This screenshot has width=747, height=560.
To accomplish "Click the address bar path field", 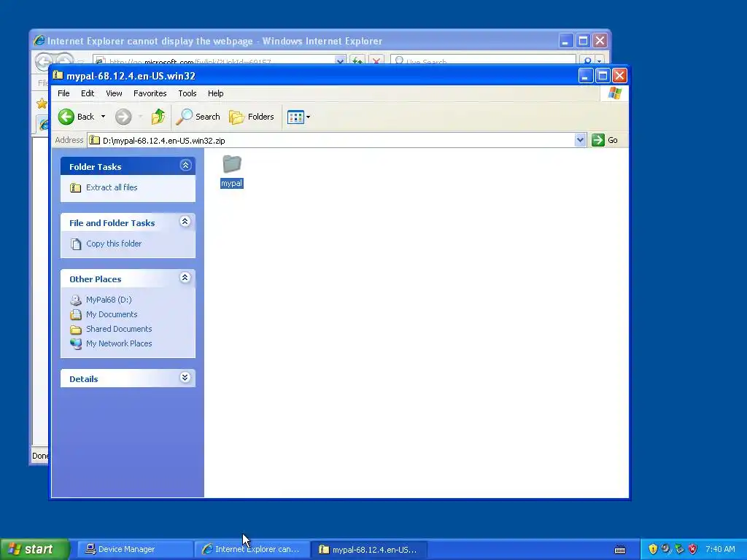I will [x=331, y=141].
